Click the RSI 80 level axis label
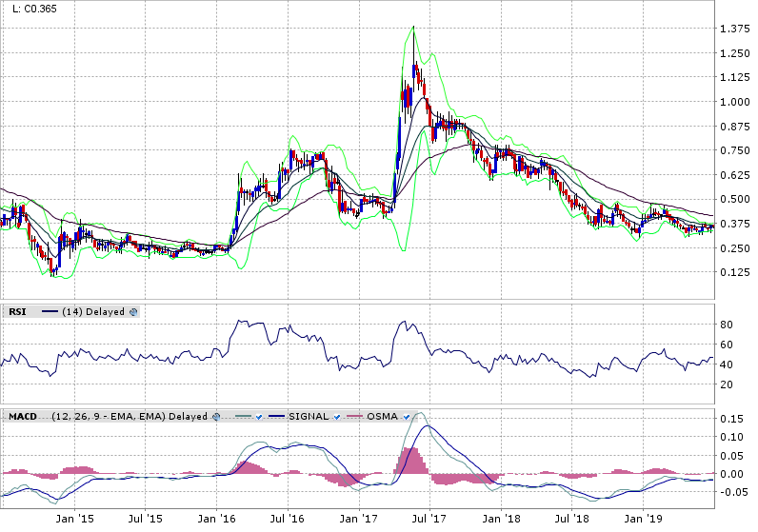 [725, 325]
